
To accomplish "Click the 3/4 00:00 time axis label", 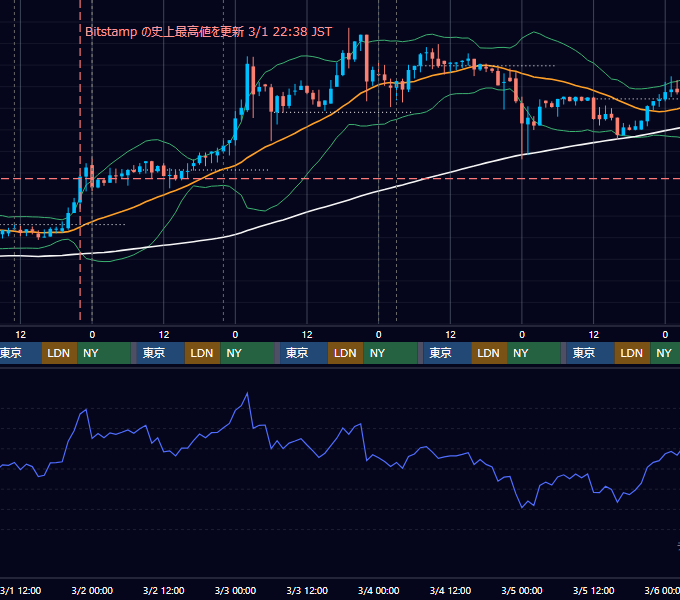I will tap(379, 590).
